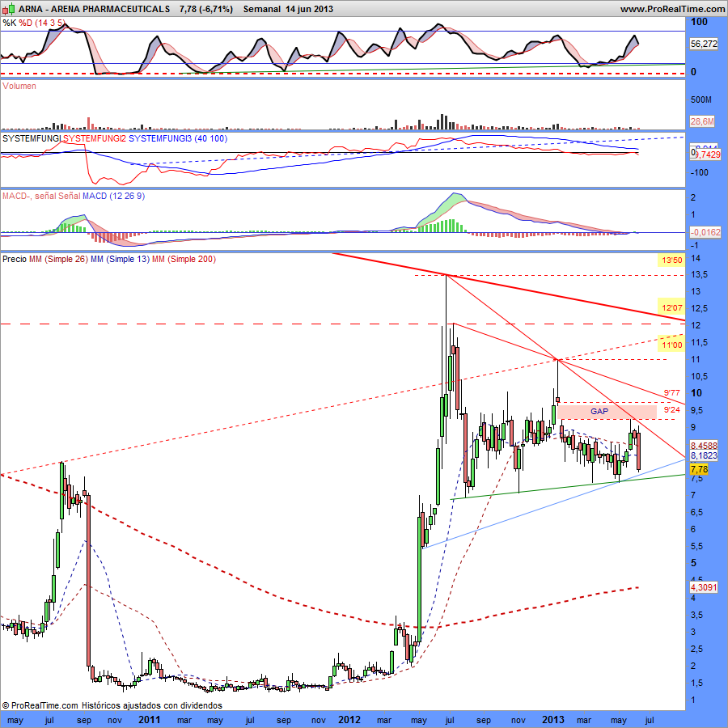Image resolution: width=728 pixels, height=728 pixels.
Task: Click the 7,78 (-6,71%) quote in the header
Action: 205,9
